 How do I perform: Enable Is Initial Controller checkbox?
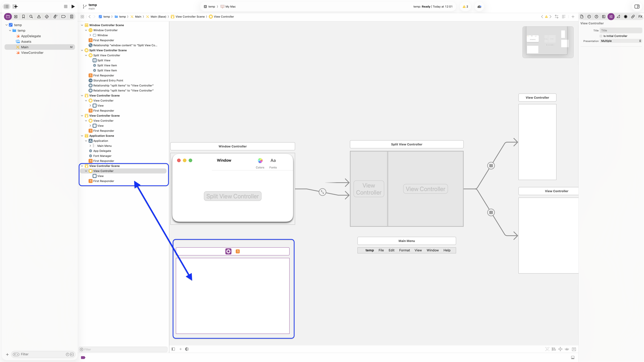601,36
